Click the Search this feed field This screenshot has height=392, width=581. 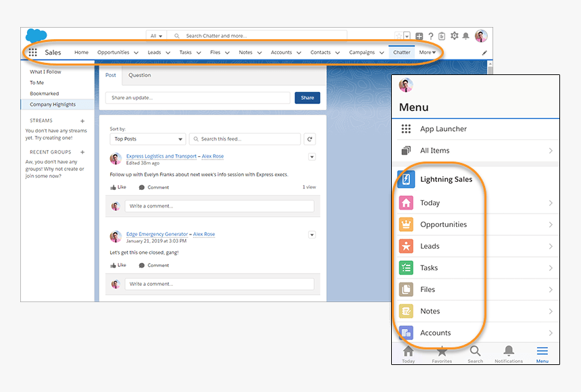pyautogui.click(x=245, y=139)
